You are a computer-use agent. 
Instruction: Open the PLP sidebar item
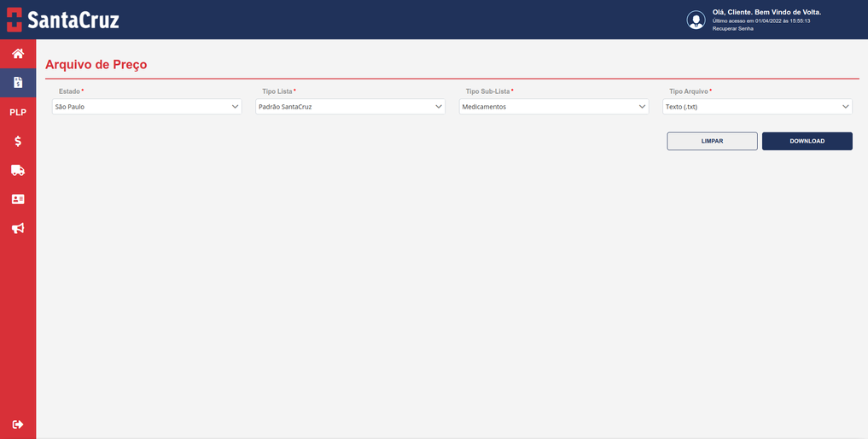point(17,112)
